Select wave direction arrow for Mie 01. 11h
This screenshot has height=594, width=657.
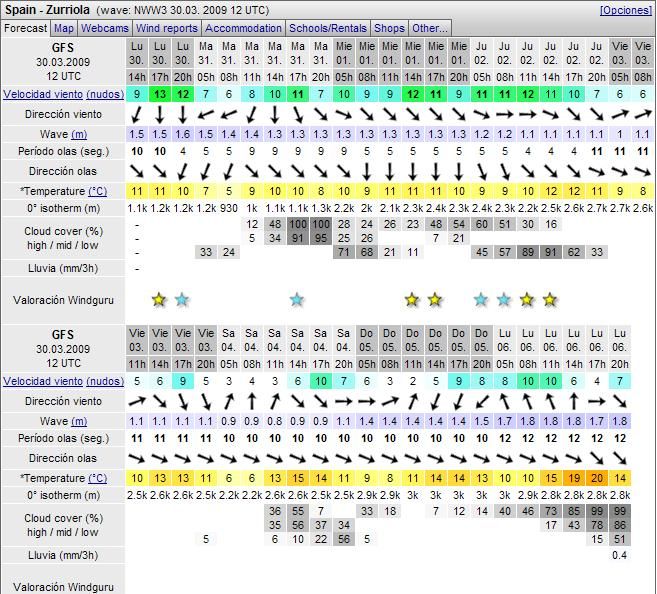coord(390,171)
